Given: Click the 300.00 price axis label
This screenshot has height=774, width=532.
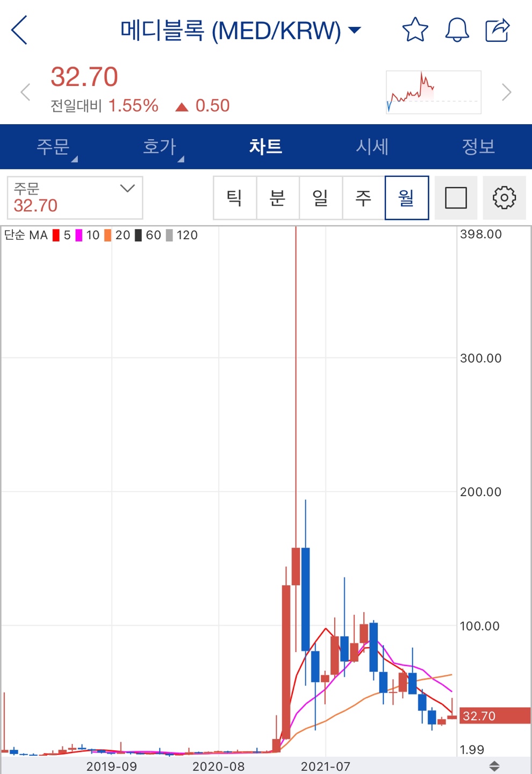Looking at the screenshot, I should (481, 359).
